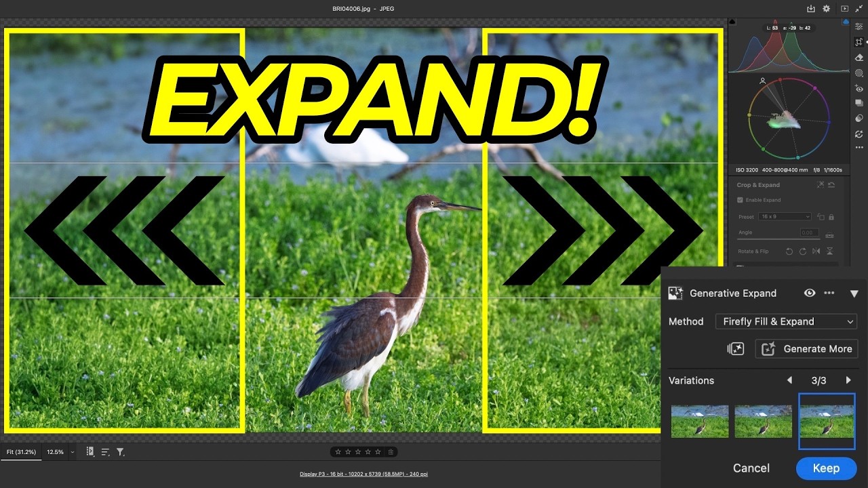
Task: Click the blue Keep button
Action: [826, 468]
